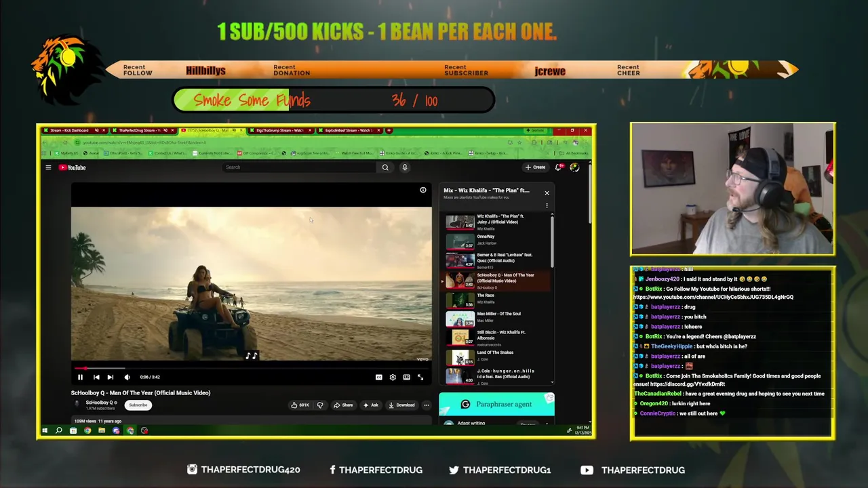Click the YouTube search magnifier button
The height and width of the screenshot is (488, 868).
coord(385,167)
